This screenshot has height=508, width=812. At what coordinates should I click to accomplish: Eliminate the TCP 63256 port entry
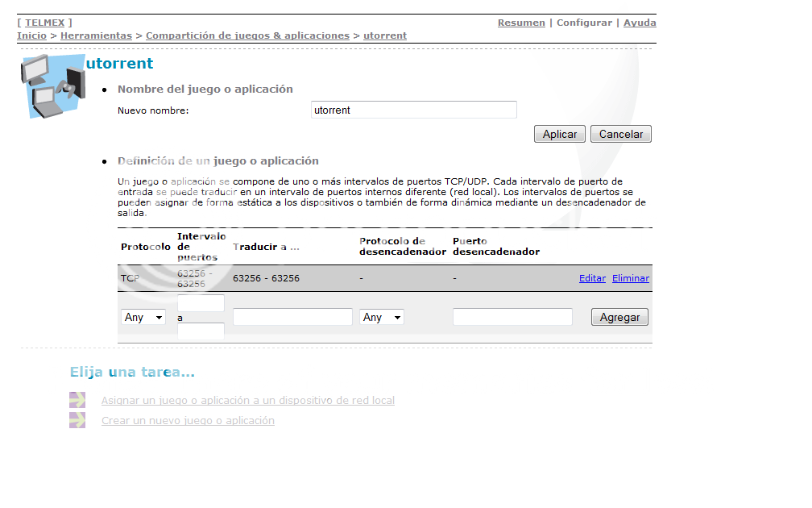(630, 278)
